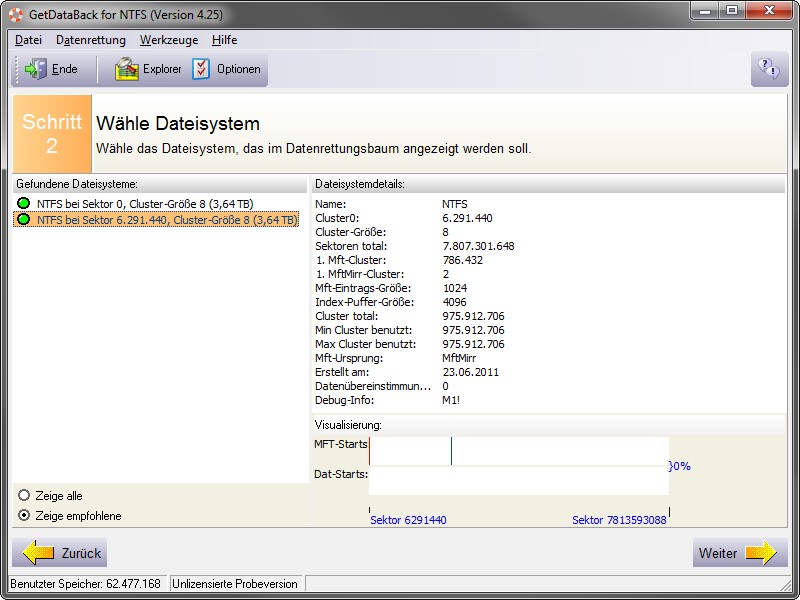Click the blue MFT-Starts marker line

click(452, 451)
